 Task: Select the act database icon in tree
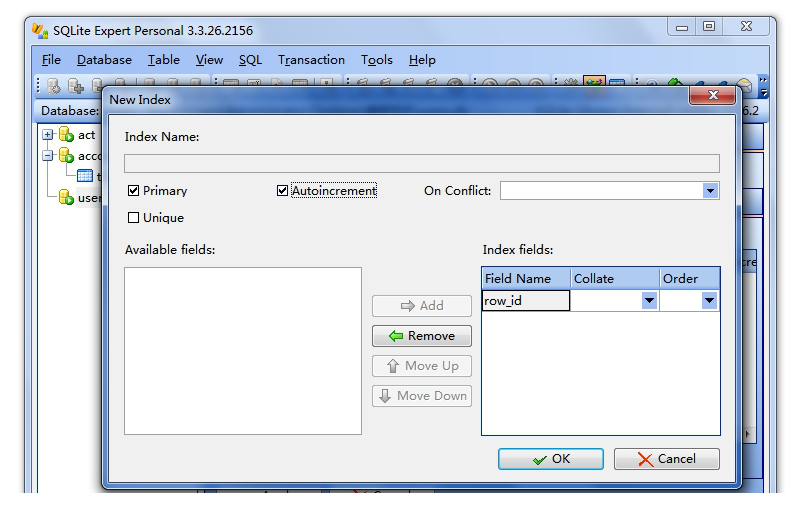click(66, 135)
